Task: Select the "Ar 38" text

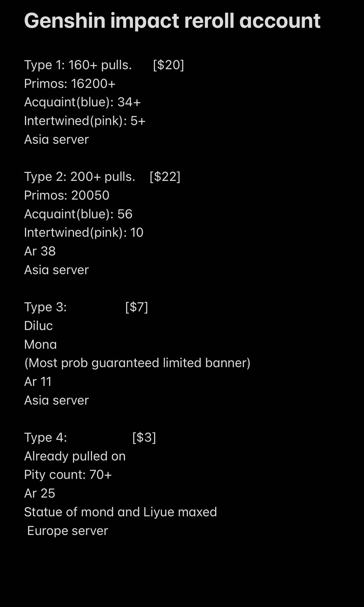Action: [40, 251]
